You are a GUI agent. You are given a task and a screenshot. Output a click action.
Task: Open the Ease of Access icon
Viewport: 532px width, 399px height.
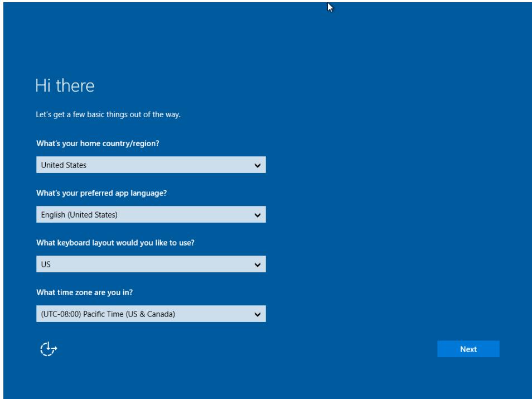point(48,349)
